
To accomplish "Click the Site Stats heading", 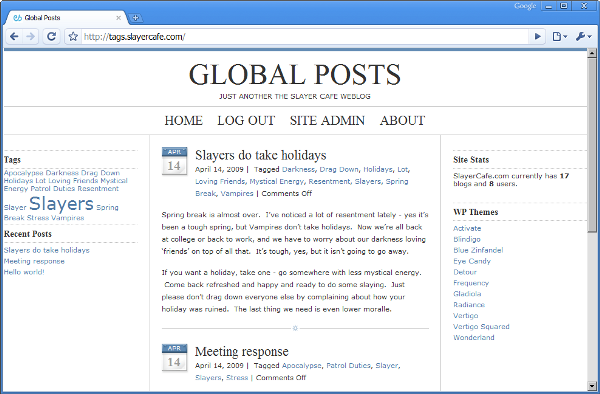I will click(x=471, y=160).
